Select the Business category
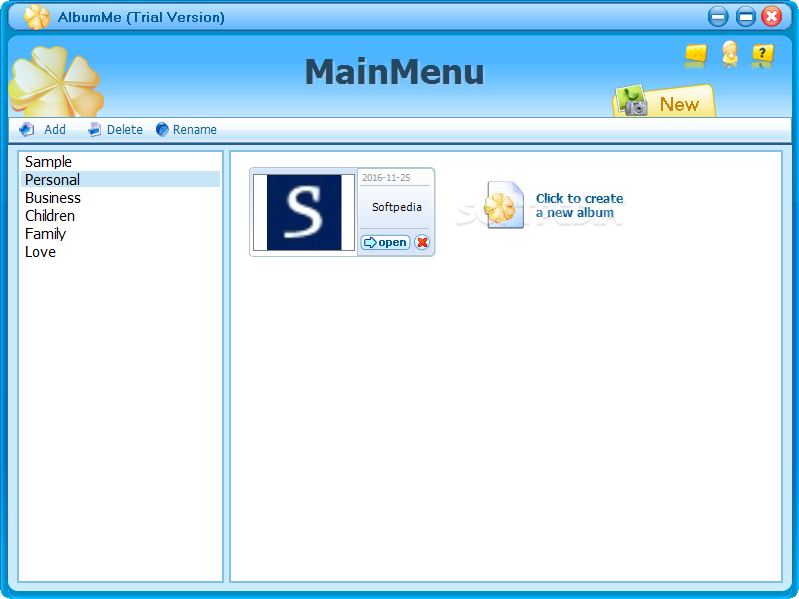 pyautogui.click(x=121, y=198)
